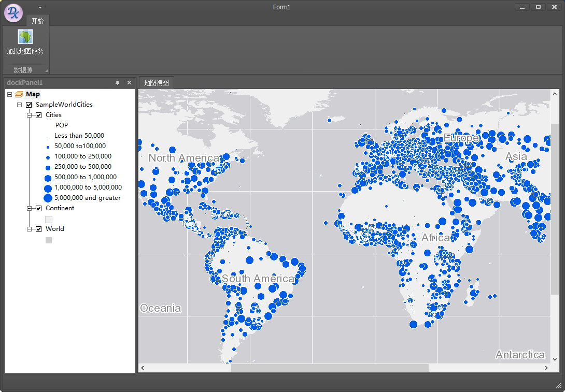Viewport: 565px width, 392px height.
Task: Collapse the Cities tree branch
Action: coord(29,115)
